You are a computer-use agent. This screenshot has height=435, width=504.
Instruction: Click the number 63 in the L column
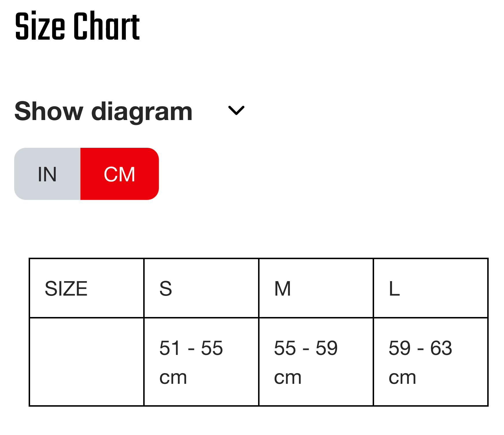click(441, 348)
